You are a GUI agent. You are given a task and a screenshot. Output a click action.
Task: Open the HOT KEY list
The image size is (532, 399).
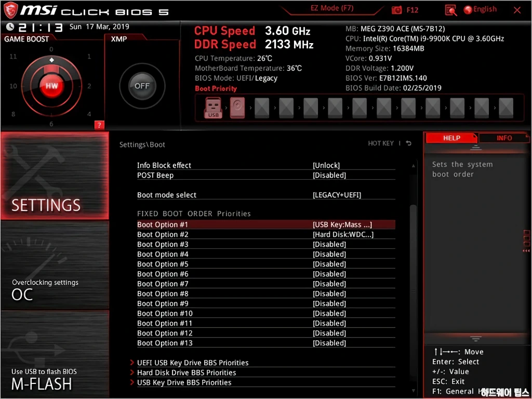pos(381,143)
